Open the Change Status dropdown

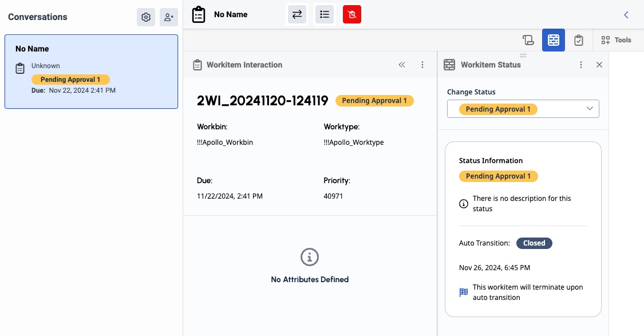(x=523, y=109)
